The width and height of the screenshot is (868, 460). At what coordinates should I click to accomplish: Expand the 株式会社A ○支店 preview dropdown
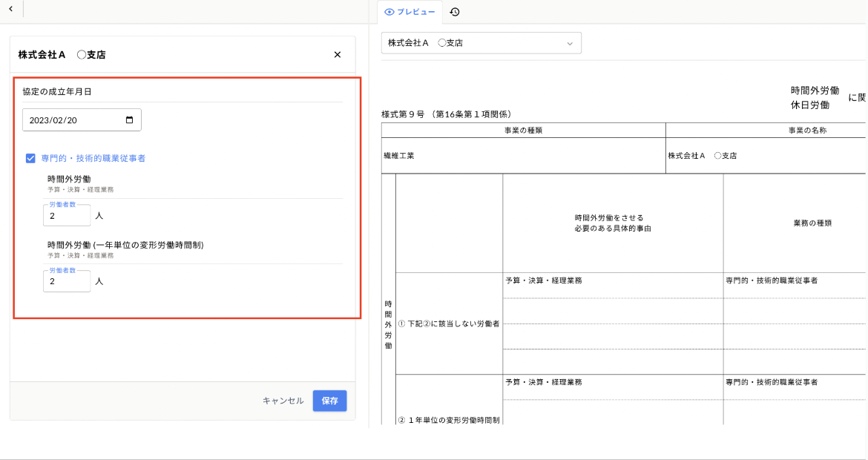coord(481,43)
